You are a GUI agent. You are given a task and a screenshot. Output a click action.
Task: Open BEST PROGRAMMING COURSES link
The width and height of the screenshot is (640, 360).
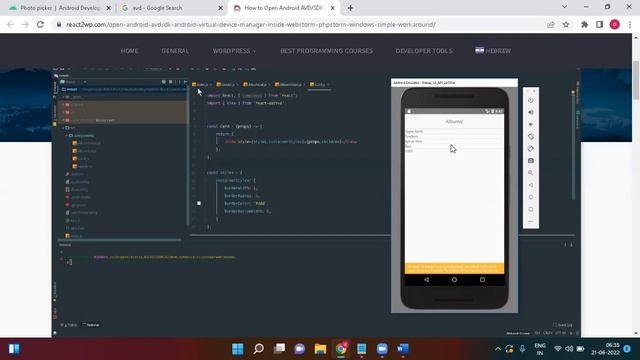click(327, 51)
